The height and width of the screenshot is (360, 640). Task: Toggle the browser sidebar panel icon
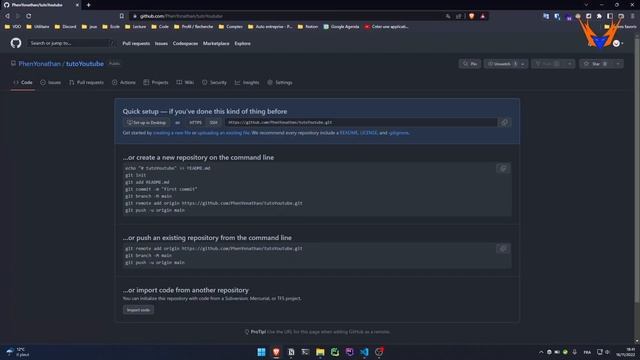610,16
